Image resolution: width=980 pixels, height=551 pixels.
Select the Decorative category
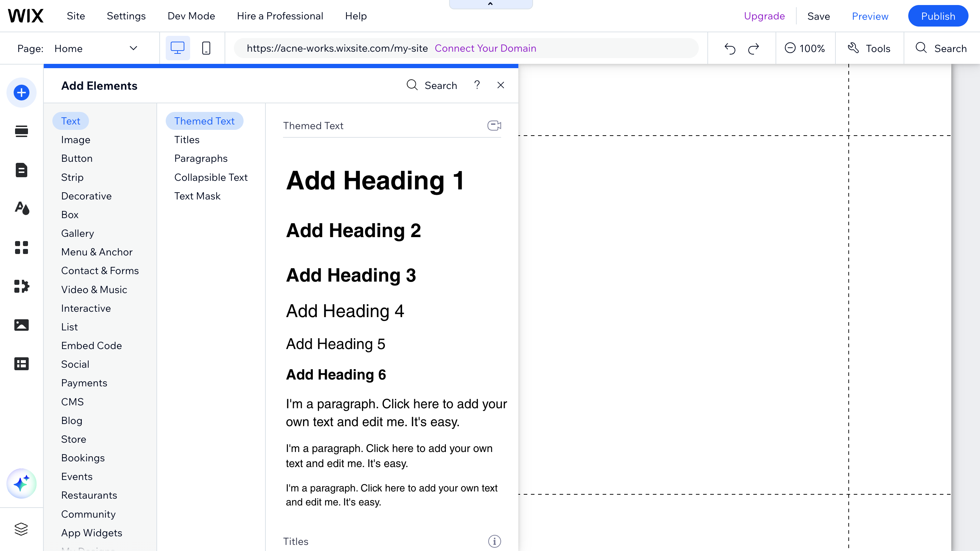86,196
